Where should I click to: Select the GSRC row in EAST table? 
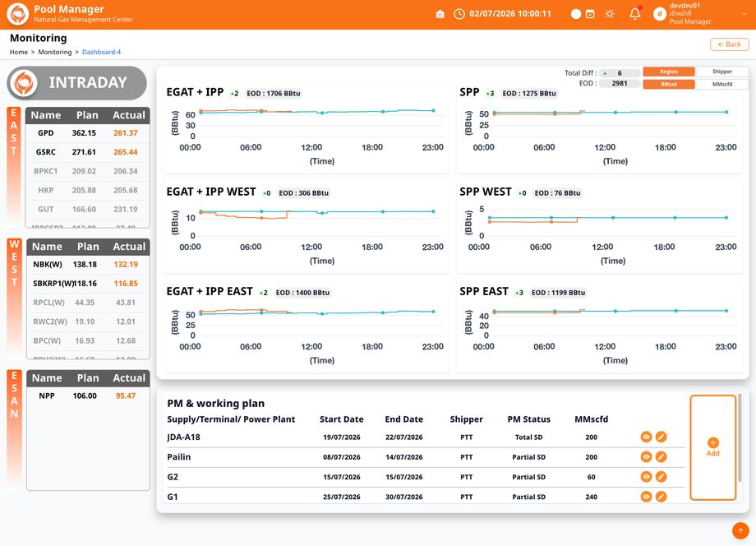pyautogui.click(x=88, y=152)
